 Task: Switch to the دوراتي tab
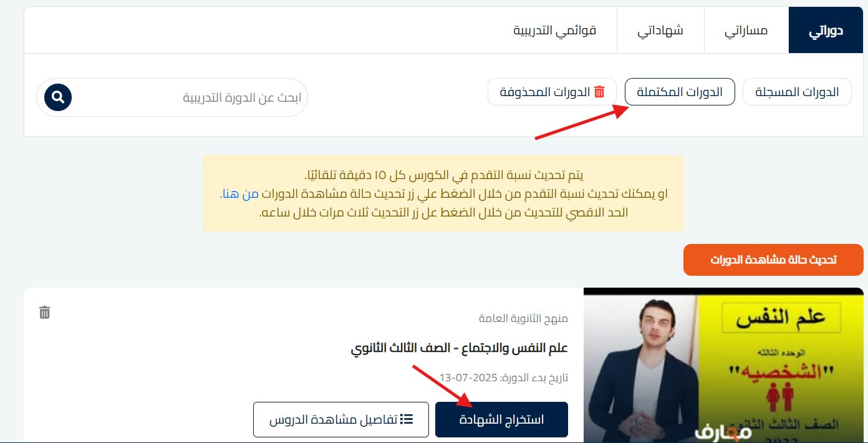826,31
